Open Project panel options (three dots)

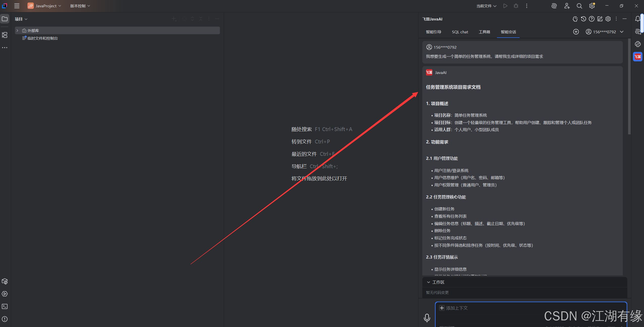[209, 19]
